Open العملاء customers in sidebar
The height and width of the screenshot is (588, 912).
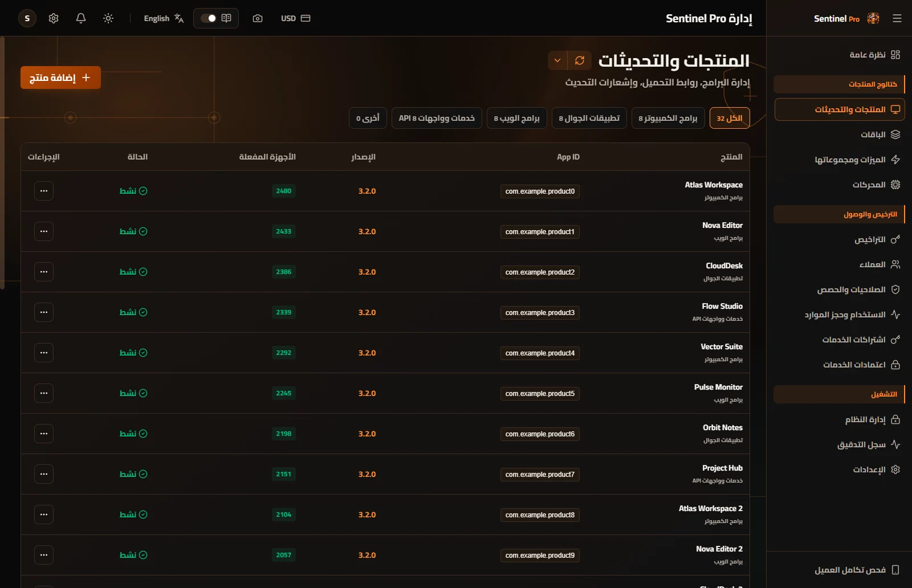(x=839, y=264)
